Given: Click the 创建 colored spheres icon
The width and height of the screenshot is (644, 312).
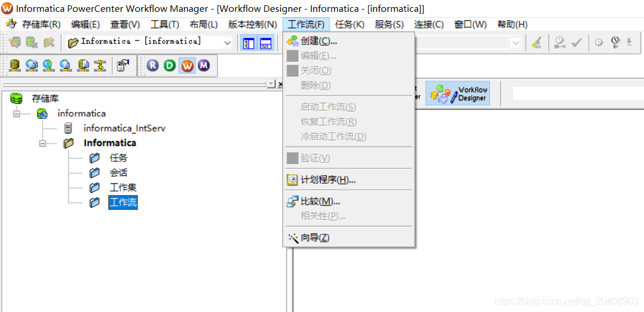Looking at the screenshot, I should coord(292,41).
